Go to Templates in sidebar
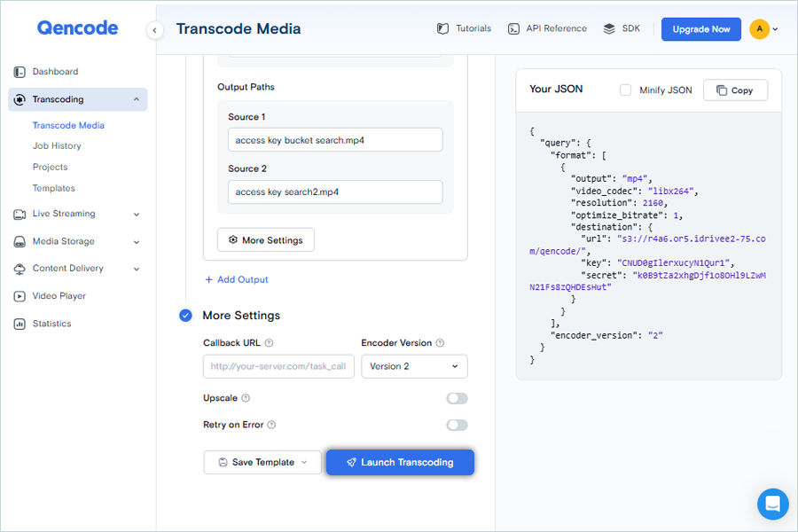The height and width of the screenshot is (532, 798). 54,188
